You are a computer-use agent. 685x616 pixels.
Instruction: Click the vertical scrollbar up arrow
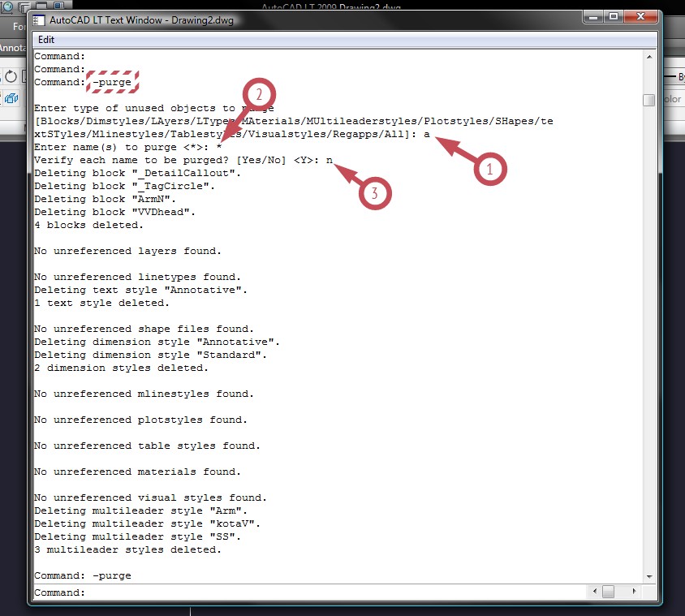coord(649,57)
